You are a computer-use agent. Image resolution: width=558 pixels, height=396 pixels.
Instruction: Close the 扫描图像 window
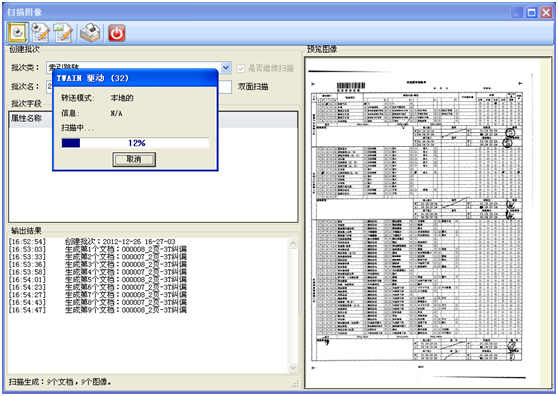point(546,13)
